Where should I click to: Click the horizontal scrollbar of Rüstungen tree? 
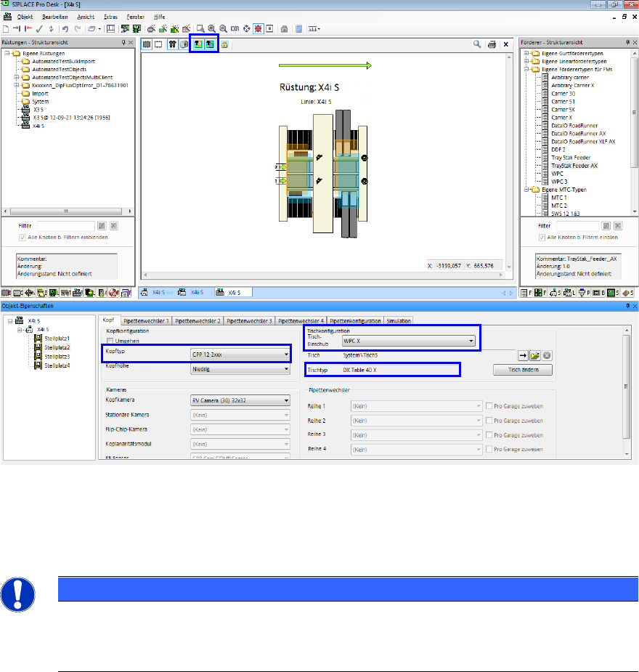pos(68,211)
